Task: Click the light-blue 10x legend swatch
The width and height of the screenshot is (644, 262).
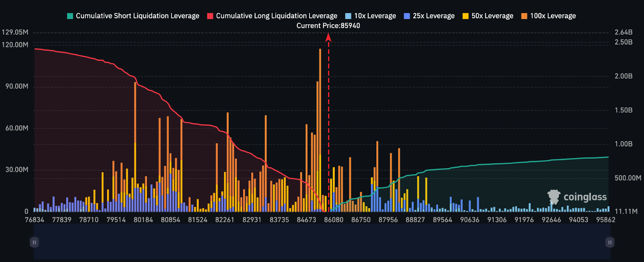Action: [x=348, y=16]
